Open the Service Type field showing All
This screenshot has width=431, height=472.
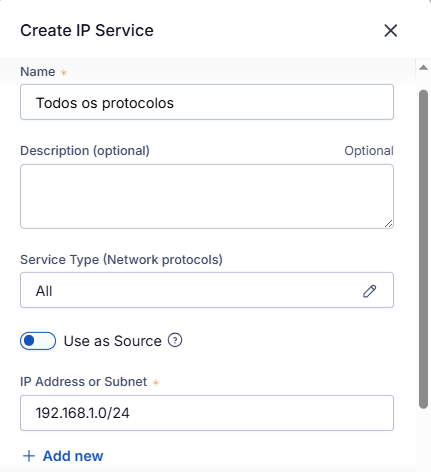pos(207,290)
